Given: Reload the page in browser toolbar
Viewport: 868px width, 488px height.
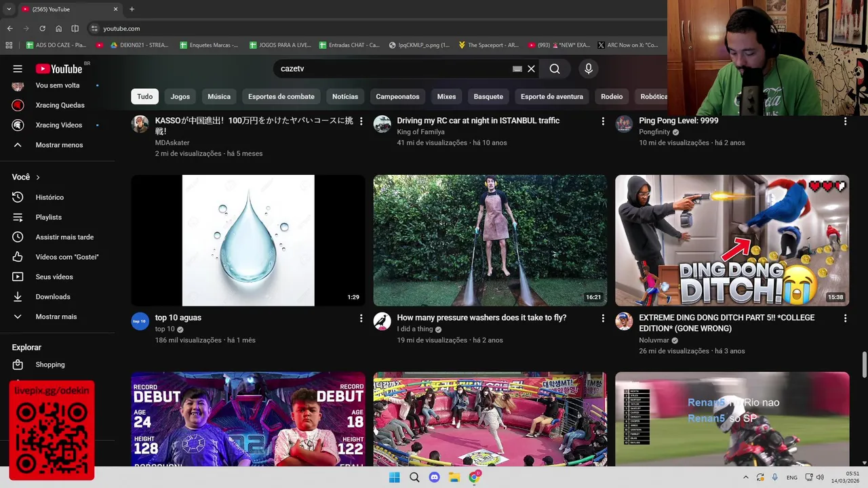Looking at the screenshot, I should click(42, 28).
